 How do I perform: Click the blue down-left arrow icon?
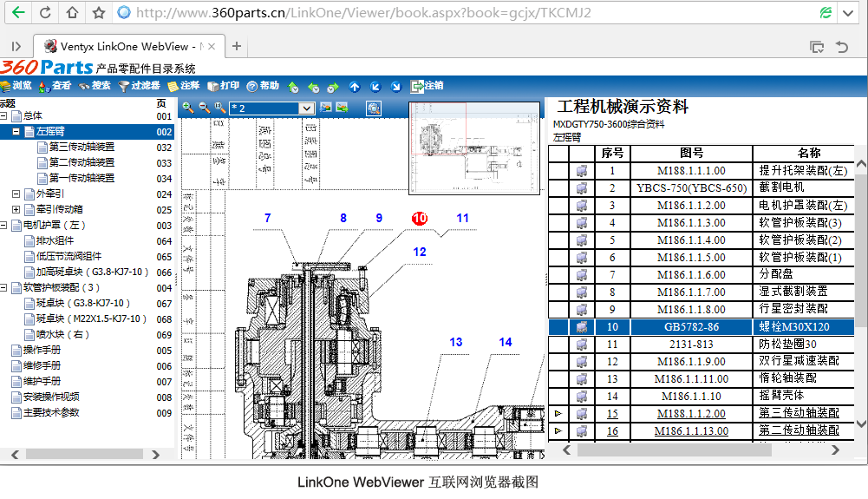coord(375,87)
